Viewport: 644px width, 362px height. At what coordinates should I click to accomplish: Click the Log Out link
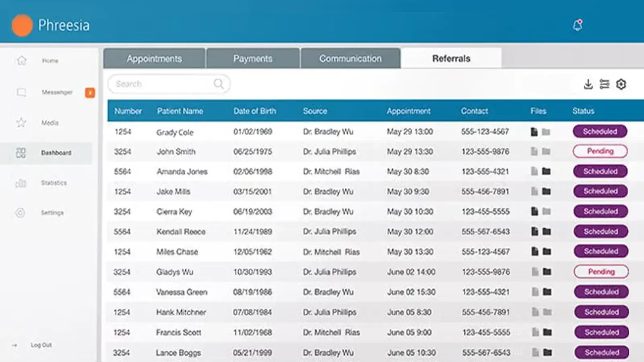(41, 345)
